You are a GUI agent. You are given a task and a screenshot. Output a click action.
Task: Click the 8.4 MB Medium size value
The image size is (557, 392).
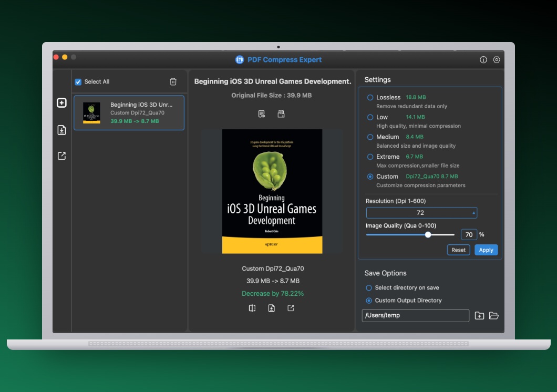[415, 137]
